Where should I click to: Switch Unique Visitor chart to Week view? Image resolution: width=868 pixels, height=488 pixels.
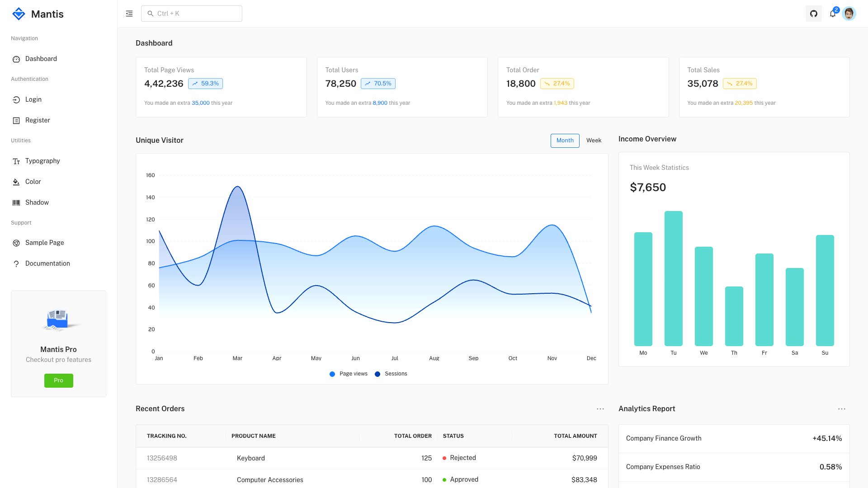tap(594, 141)
